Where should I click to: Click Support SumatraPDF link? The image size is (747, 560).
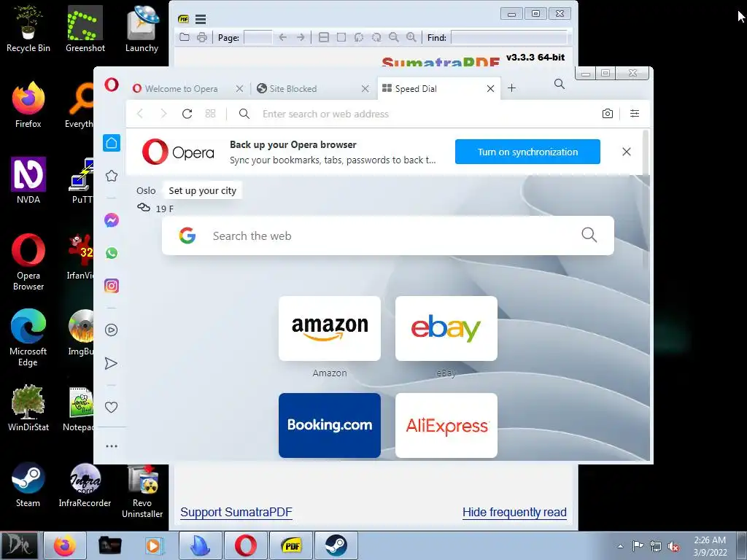236,512
